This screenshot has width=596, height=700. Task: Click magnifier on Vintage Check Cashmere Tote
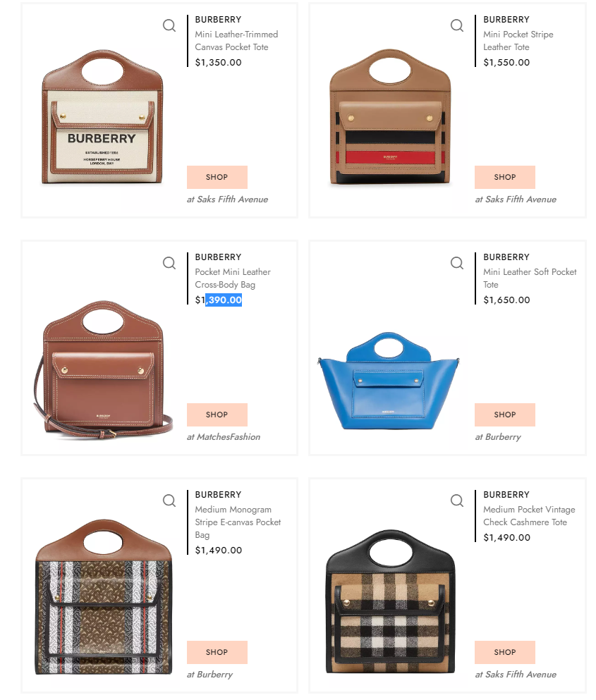coord(456,501)
